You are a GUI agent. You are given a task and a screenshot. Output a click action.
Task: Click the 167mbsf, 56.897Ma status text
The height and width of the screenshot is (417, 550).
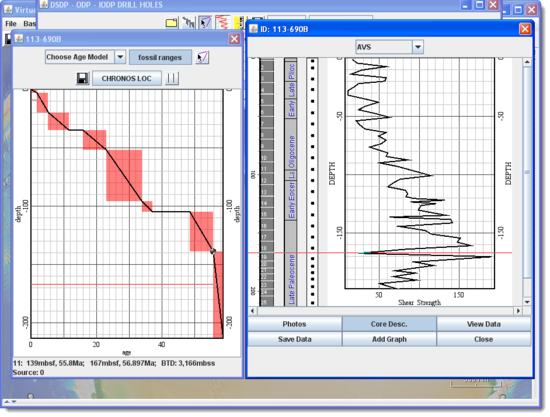[123, 363]
